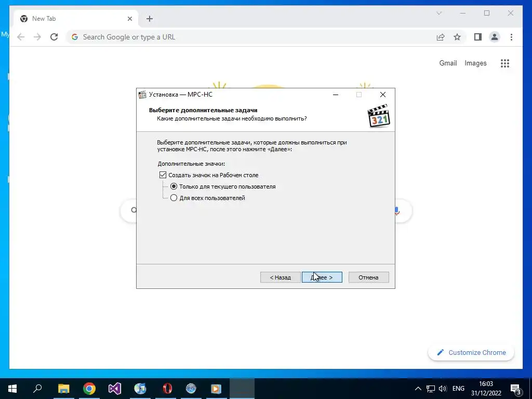Open network status tray icon
The image size is (532, 399).
pos(431,389)
